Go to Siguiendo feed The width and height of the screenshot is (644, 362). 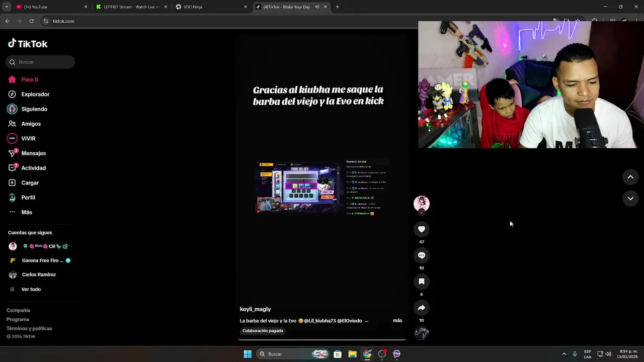(x=28, y=109)
